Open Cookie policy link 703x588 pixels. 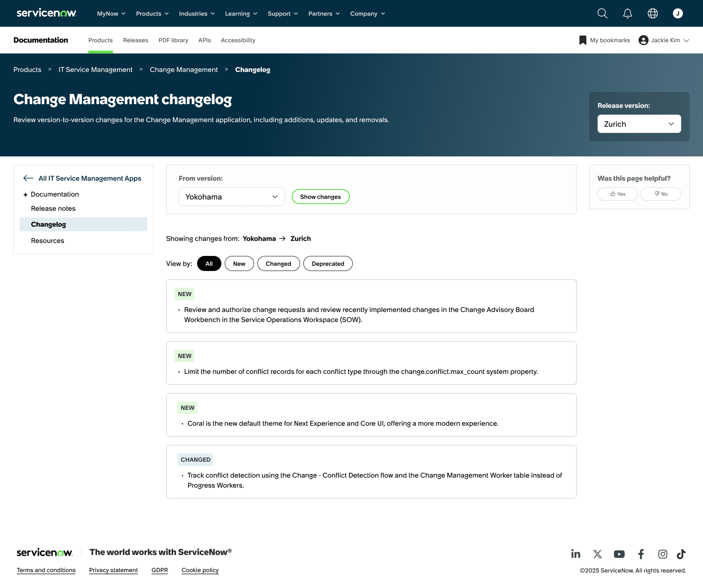pyautogui.click(x=200, y=570)
